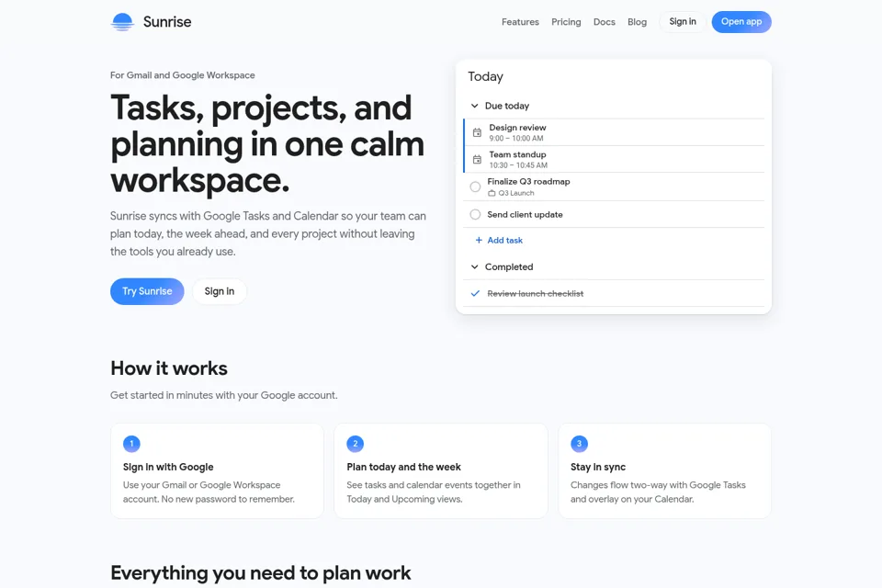The height and width of the screenshot is (588, 882).
Task: Open the Design review event
Action: tap(614, 133)
